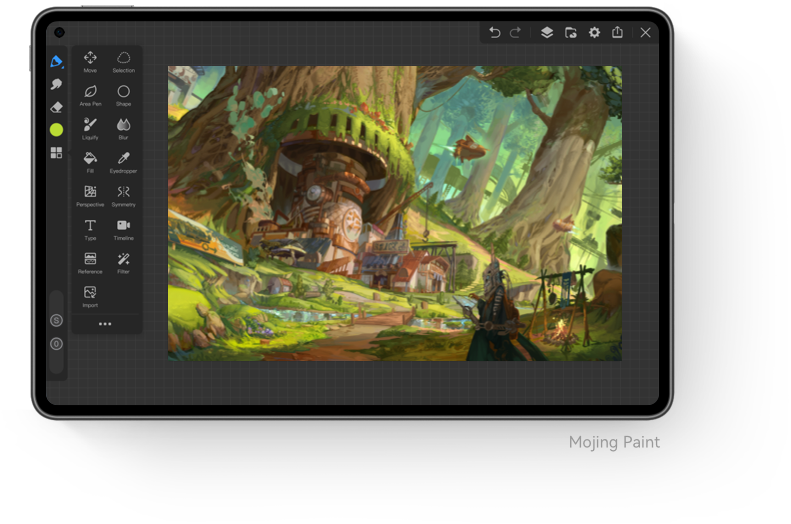This screenshot has height=524, width=791.
Task: Open settings gear in top bar
Action: click(x=594, y=33)
